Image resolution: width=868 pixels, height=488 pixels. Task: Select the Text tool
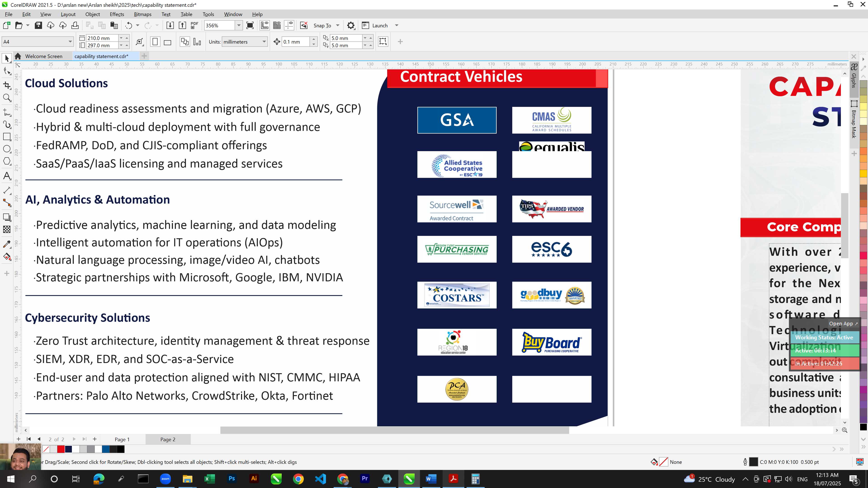(x=7, y=176)
